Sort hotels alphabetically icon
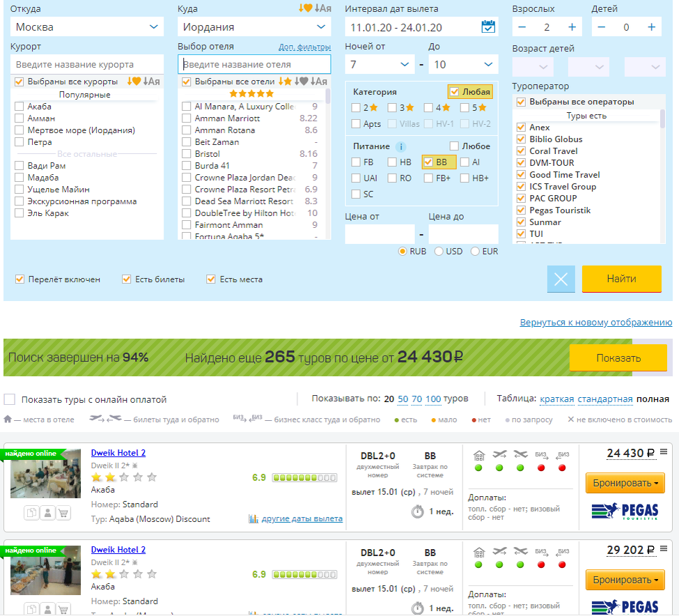This screenshot has height=616, width=679. coord(319,81)
